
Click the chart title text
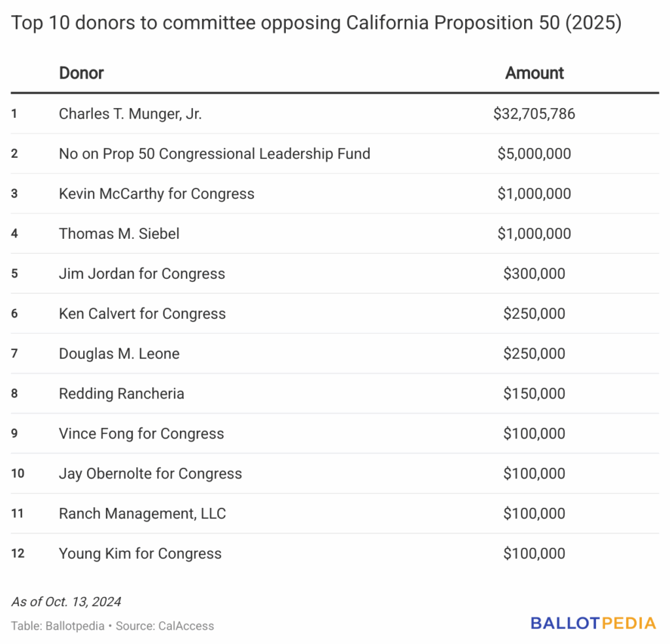(316, 24)
